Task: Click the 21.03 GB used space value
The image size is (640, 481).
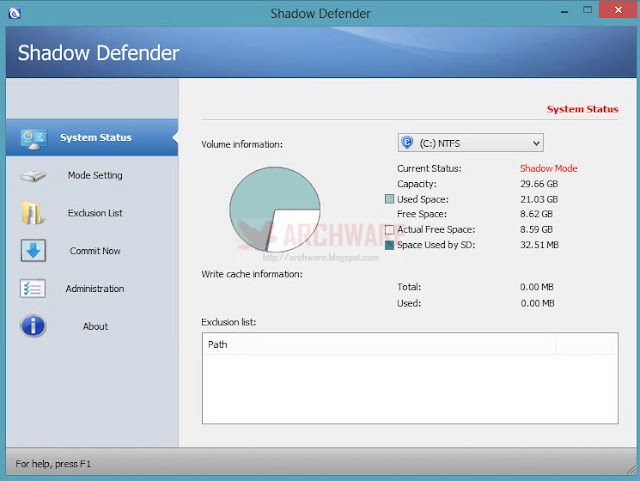Action: tap(539, 199)
